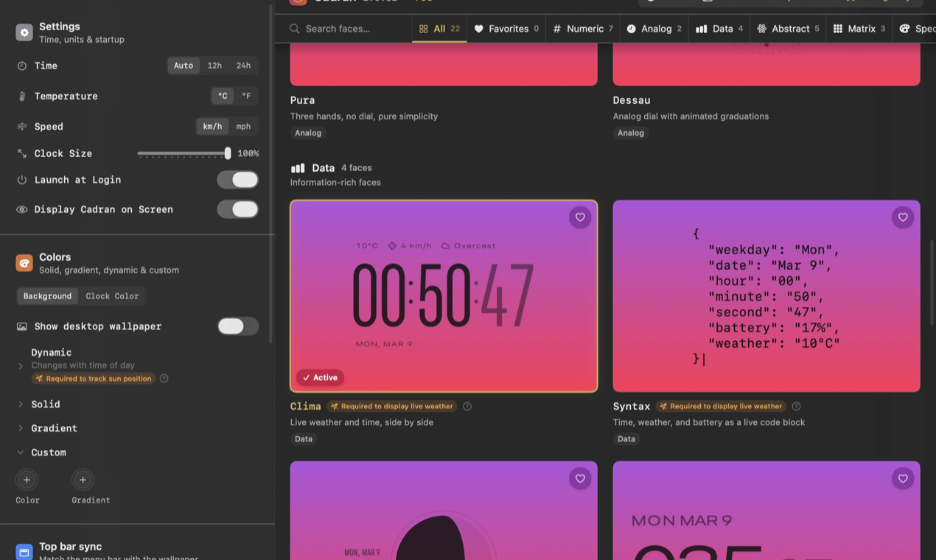Expand the Solid colors section
Image resolution: width=936 pixels, height=560 pixels.
21,405
